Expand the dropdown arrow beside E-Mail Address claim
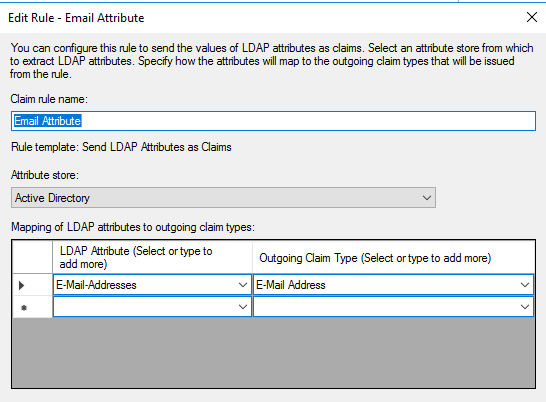 pyautogui.click(x=525, y=285)
